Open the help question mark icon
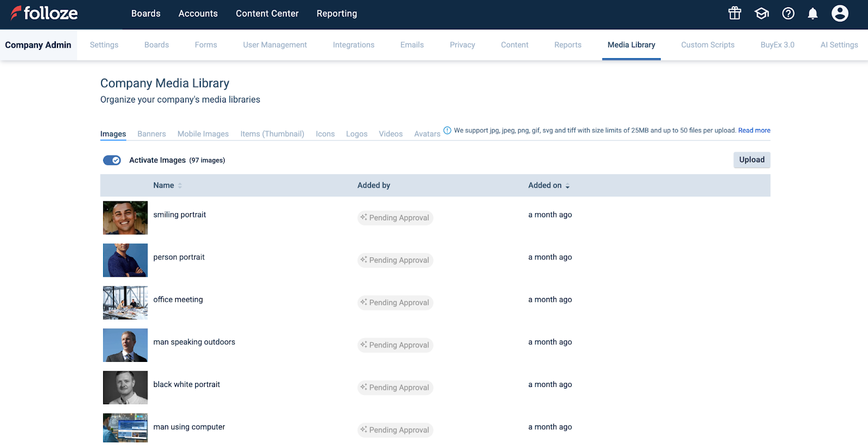 tap(788, 14)
